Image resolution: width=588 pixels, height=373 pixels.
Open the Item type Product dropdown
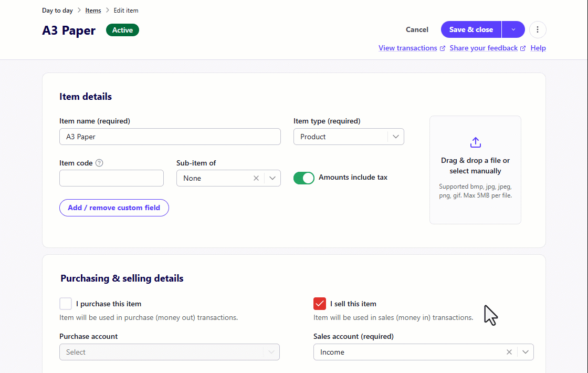(349, 137)
